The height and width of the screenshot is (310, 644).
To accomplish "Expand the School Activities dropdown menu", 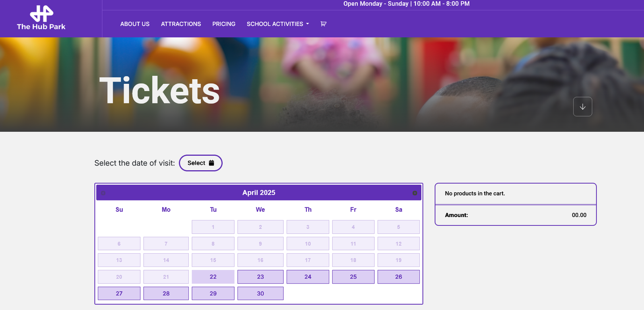I will point(278,24).
